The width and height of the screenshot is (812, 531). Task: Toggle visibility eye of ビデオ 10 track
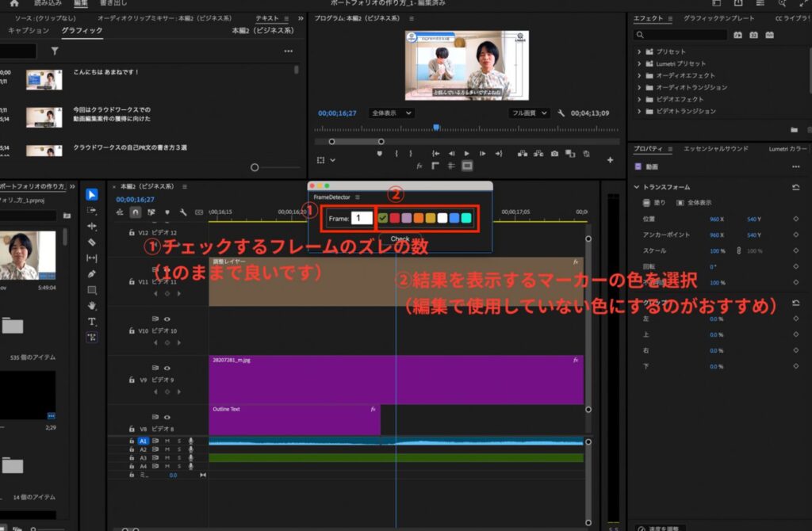coord(167,319)
